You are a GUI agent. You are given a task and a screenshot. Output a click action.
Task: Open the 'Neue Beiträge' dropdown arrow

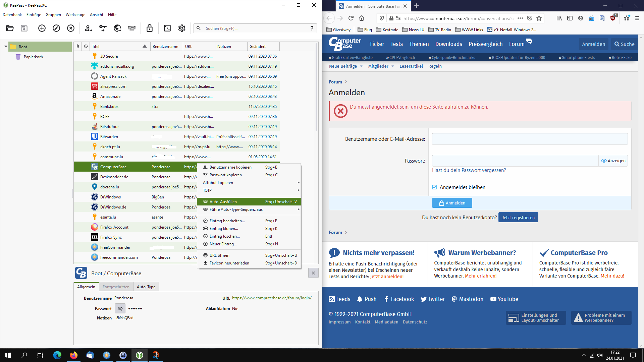coord(361,66)
